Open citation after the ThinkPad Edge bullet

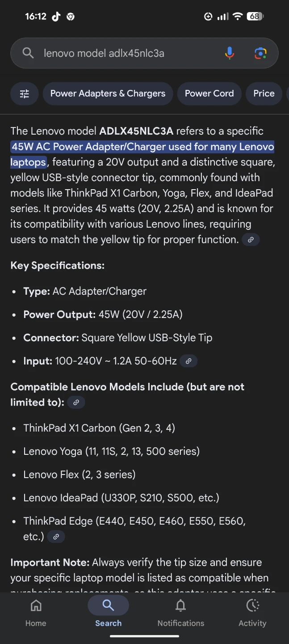(56, 536)
